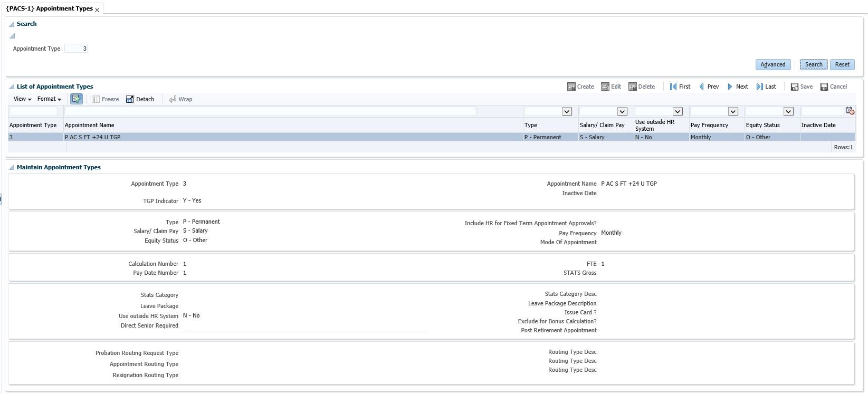Collapse the Search panel
The height and width of the screenshot is (394, 868).
(x=12, y=24)
